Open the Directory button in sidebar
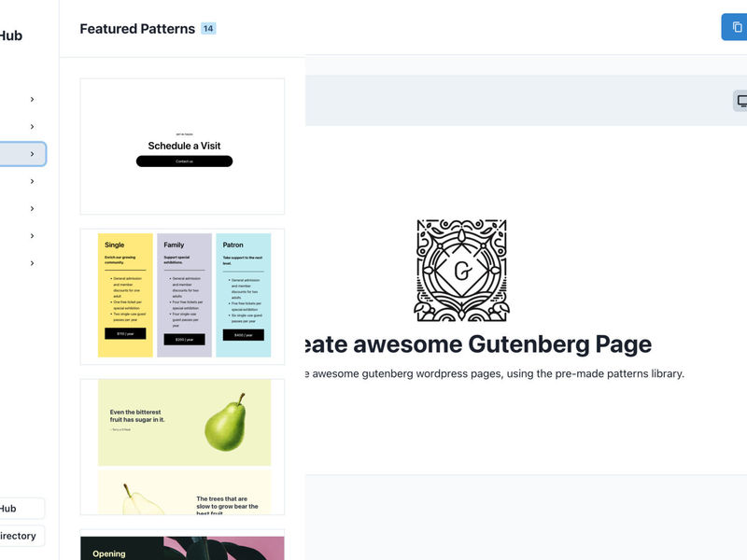 click(x=21, y=536)
